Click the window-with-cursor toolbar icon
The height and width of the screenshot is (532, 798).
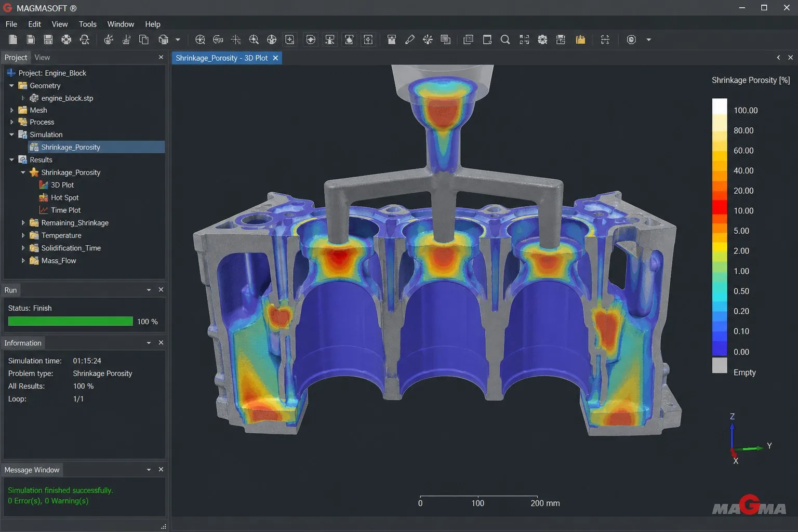pyautogui.click(x=487, y=39)
